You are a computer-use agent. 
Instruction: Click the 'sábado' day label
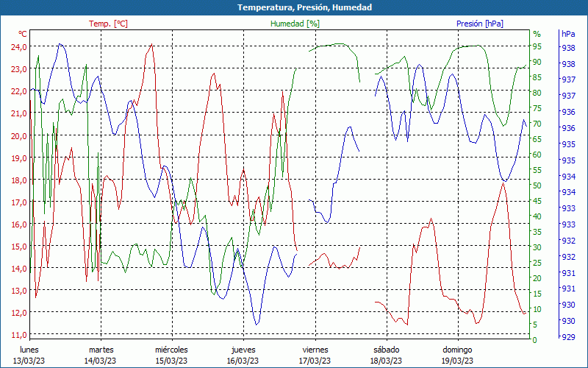[387, 350]
